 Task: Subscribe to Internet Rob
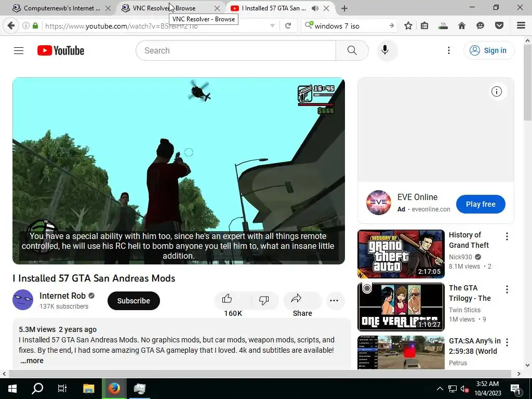134,301
